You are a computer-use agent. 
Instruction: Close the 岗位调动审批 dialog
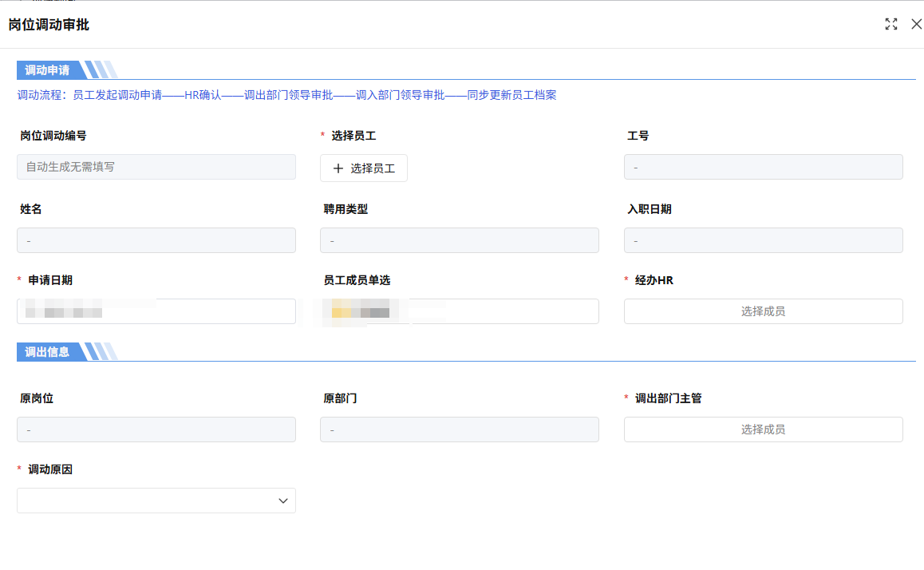point(916,24)
